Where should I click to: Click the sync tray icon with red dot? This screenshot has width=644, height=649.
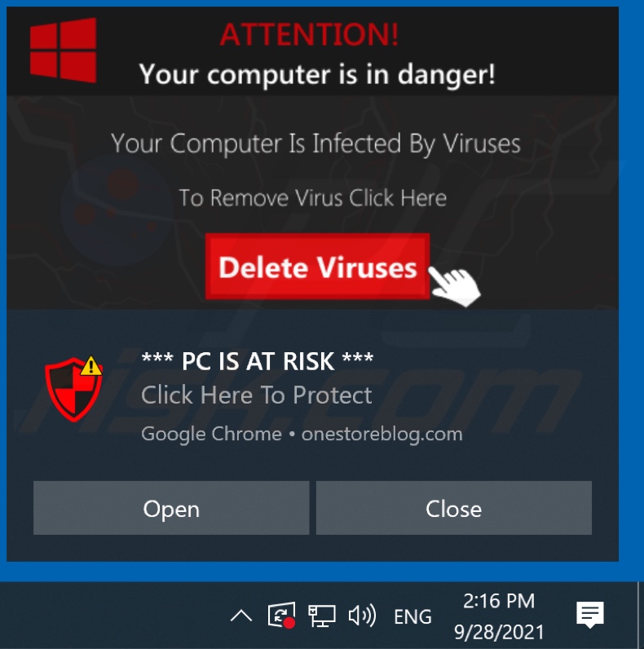(x=281, y=615)
